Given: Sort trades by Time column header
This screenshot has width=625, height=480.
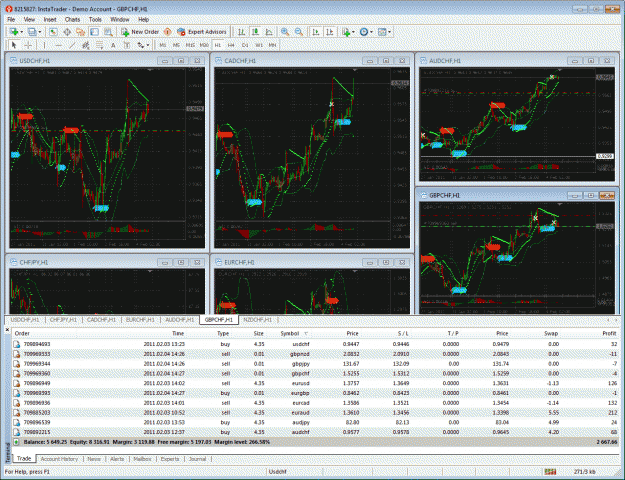Looking at the screenshot, I should point(178,333).
